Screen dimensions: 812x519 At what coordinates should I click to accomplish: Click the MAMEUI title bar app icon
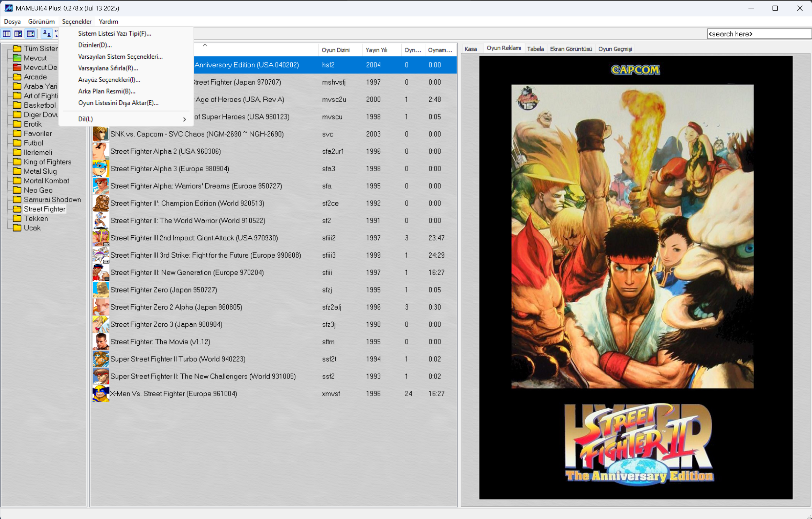(8, 8)
